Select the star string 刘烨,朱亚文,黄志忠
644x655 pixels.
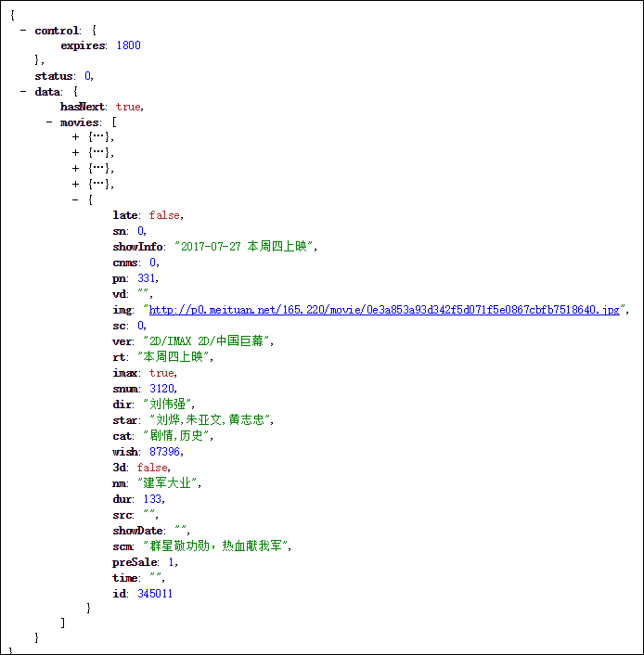point(210,420)
